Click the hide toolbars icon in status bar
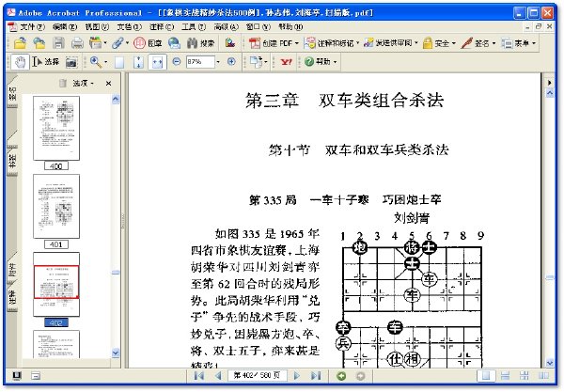564x392 pixels. click(36, 376)
